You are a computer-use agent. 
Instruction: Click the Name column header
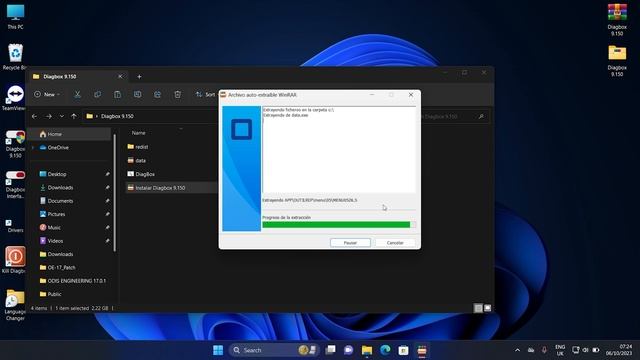pos(139,133)
